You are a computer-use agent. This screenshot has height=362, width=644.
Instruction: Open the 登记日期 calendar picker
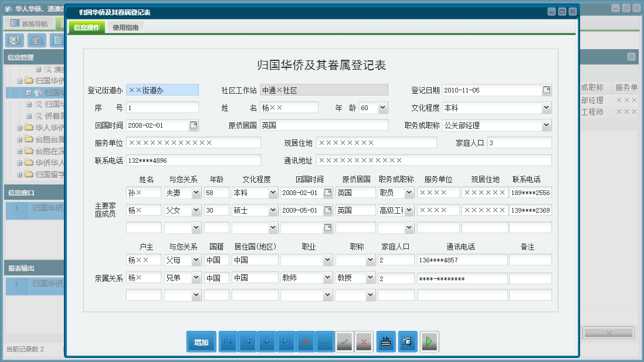(546, 90)
